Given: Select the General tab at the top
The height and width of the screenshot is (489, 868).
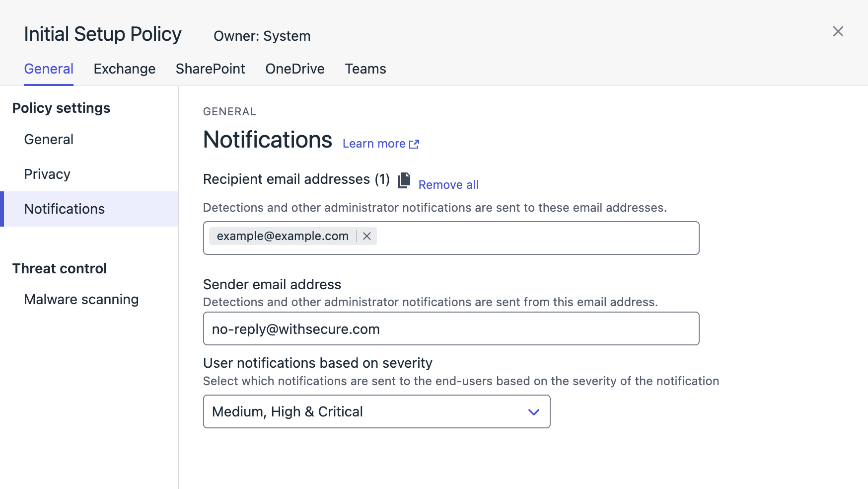Looking at the screenshot, I should 49,69.
